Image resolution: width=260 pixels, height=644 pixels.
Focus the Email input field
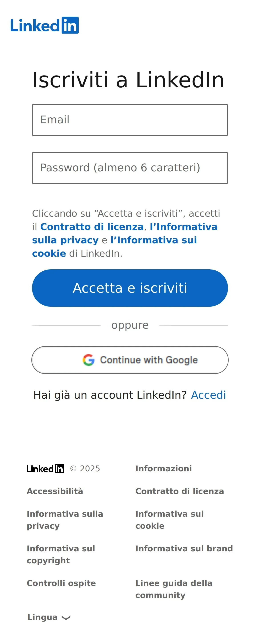pos(130,120)
